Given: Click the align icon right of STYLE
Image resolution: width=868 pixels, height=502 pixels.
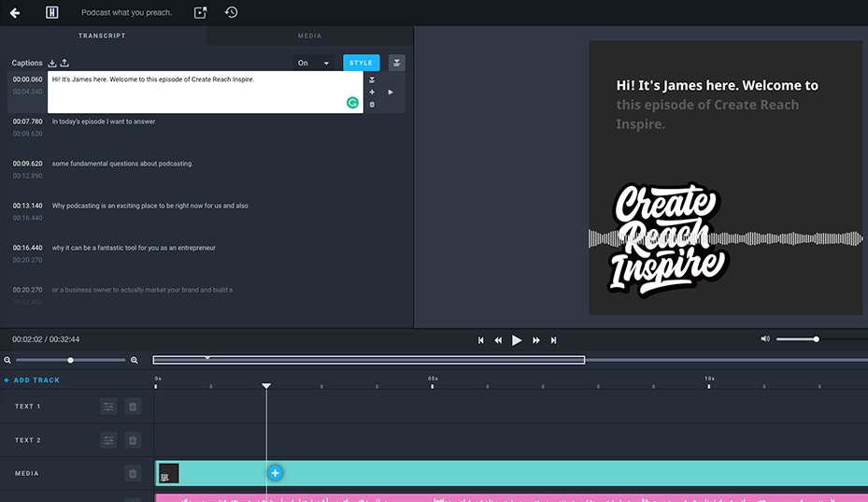Looking at the screenshot, I should coord(397,63).
